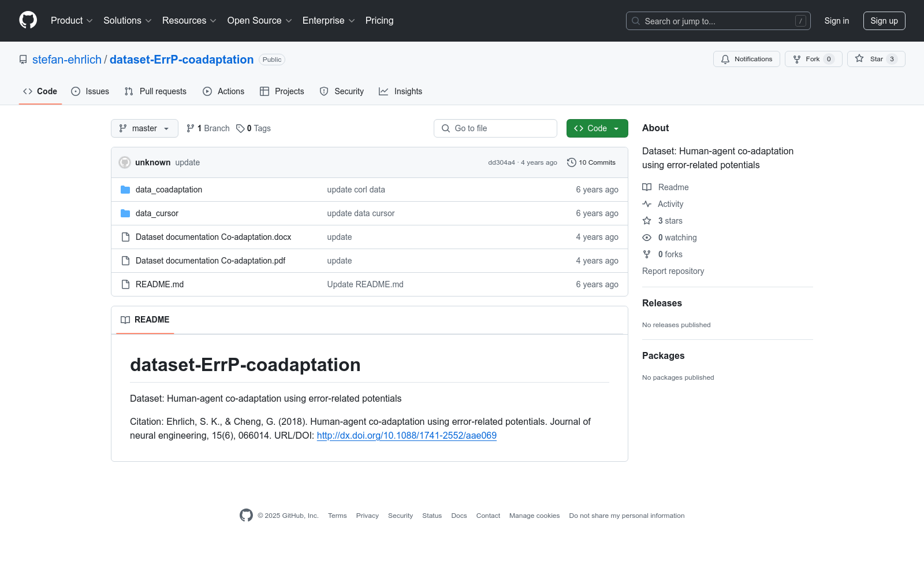Expand the green Code dropdown button
The width and height of the screenshot is (924, 578).
point(597,128)
